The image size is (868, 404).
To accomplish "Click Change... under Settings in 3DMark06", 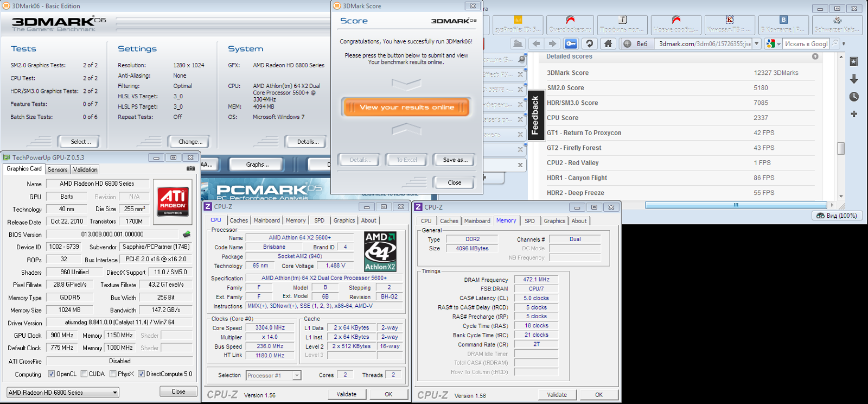I will click(190, 142).
